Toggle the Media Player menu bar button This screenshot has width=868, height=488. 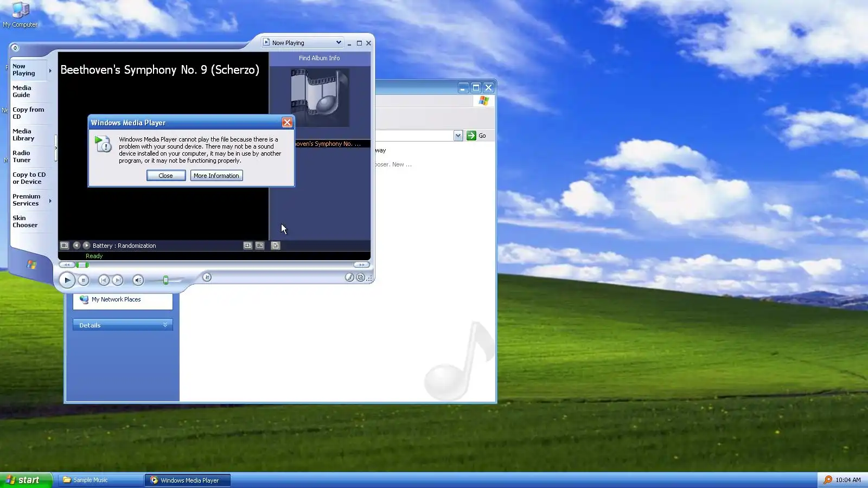pyautogui.click(x=15, y=48)
